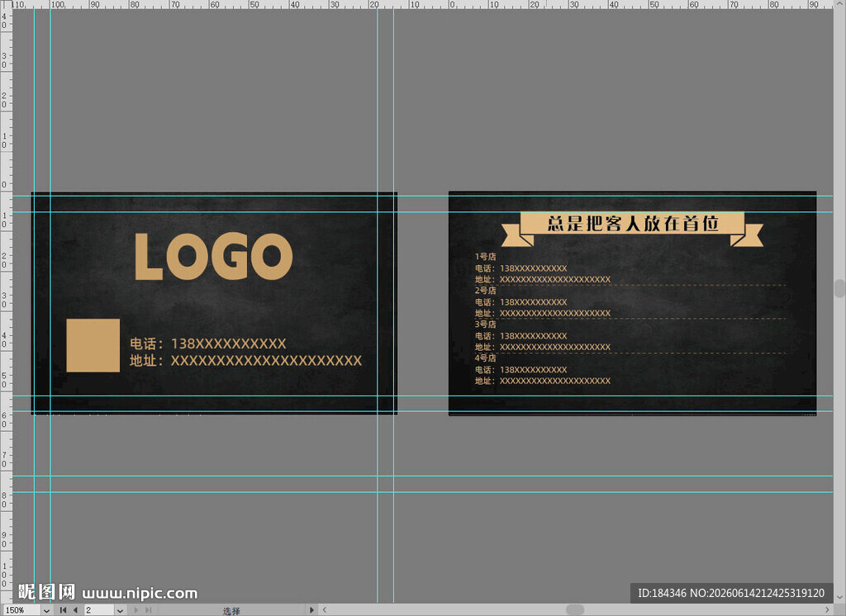Select the right ribbon tail of the banner
The image size is (846, 616).
pos(747,235)
